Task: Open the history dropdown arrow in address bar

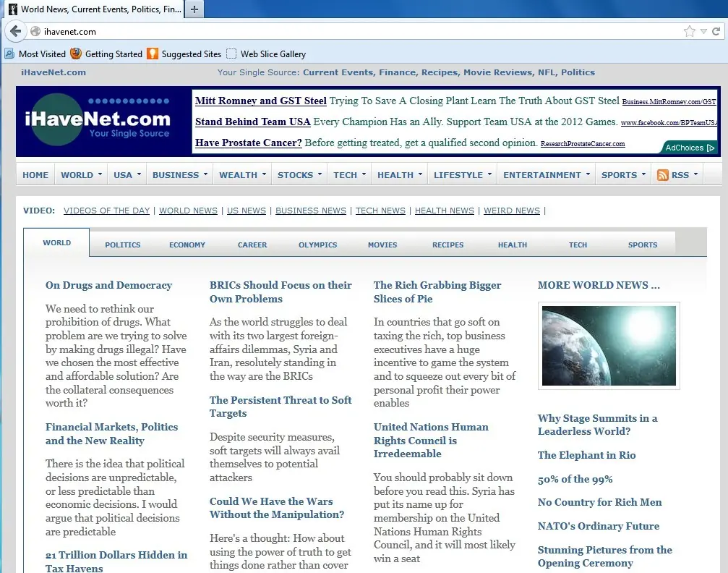Action: coord(704,31)
